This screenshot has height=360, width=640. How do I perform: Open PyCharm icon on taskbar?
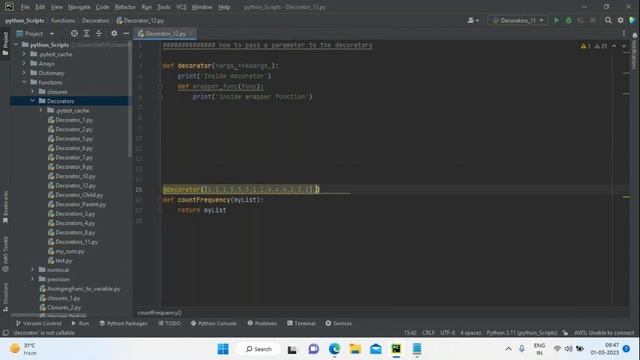(x=396, y=349)
